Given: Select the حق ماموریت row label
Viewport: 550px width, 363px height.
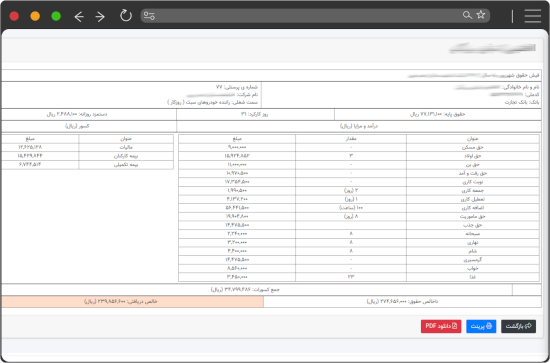Looking at the screenshot, I should click(x=472, y=216).
